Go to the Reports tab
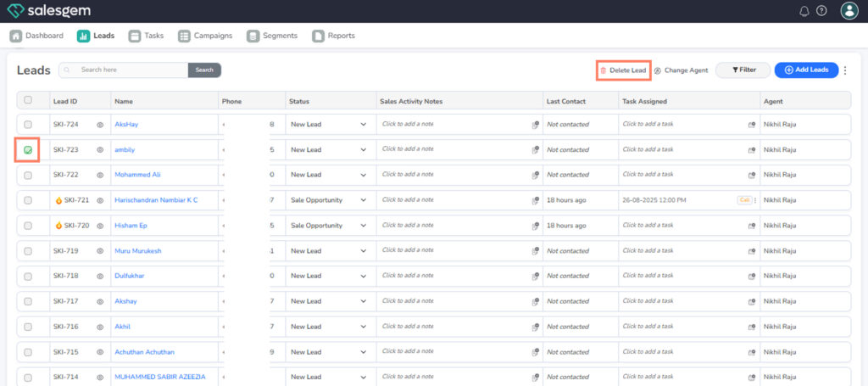Viewport: 868px width, 386px height. [334, 36]
